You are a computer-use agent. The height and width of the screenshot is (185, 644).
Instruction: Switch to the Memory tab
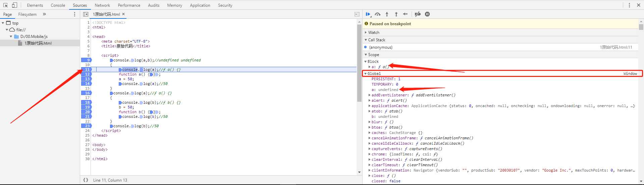pyautogui.click(x=175, y=5)
